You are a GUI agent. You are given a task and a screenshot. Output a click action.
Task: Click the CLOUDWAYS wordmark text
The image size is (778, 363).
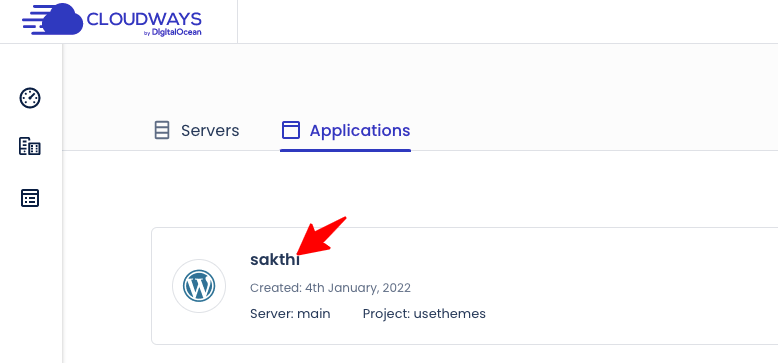coord(144,19)
